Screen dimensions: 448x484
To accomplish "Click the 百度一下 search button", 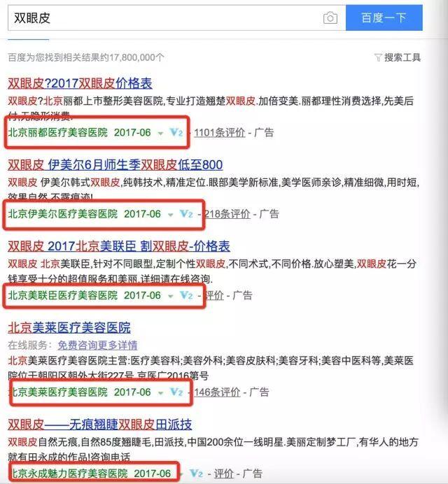I will (384, 17).
